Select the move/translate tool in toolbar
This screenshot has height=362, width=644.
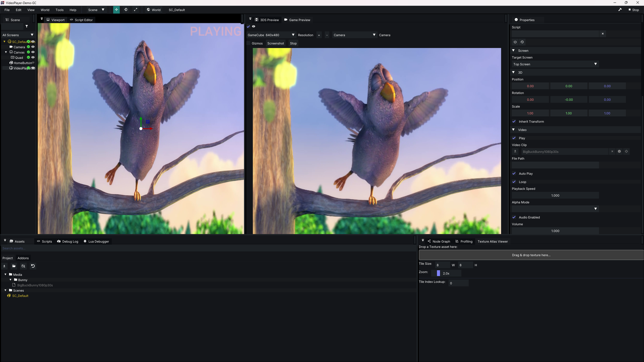116,10
